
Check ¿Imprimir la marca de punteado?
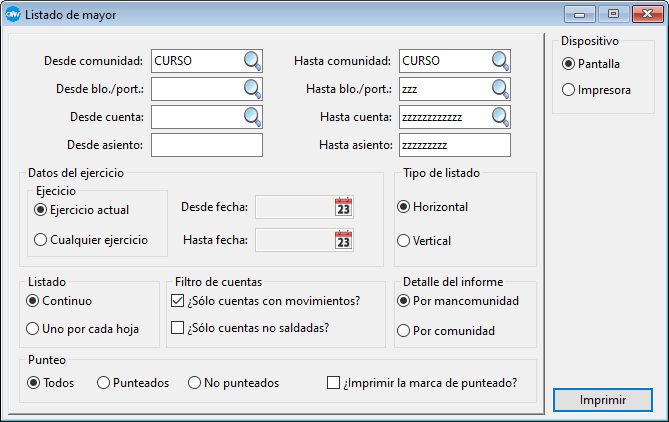point(334,382)
